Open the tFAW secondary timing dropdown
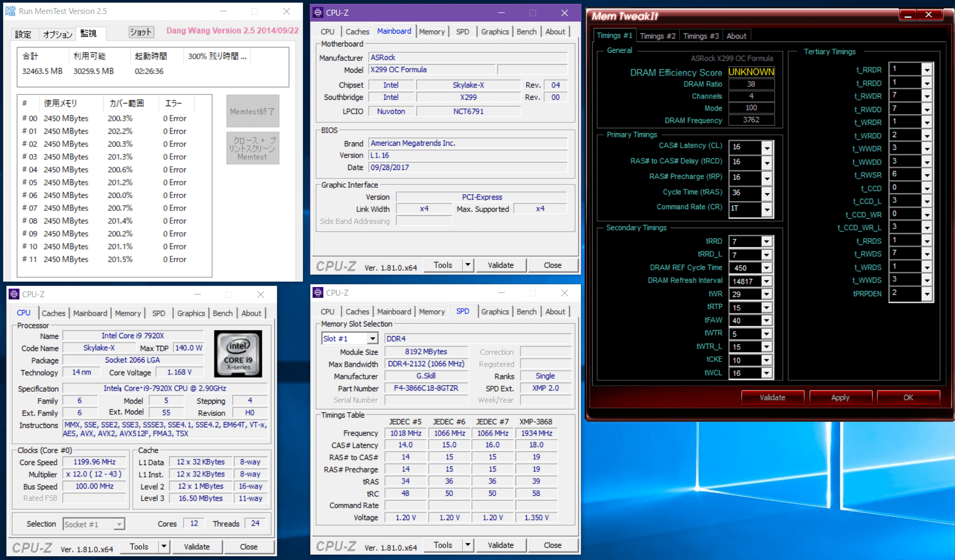955x560 pixels. point(767,320)
